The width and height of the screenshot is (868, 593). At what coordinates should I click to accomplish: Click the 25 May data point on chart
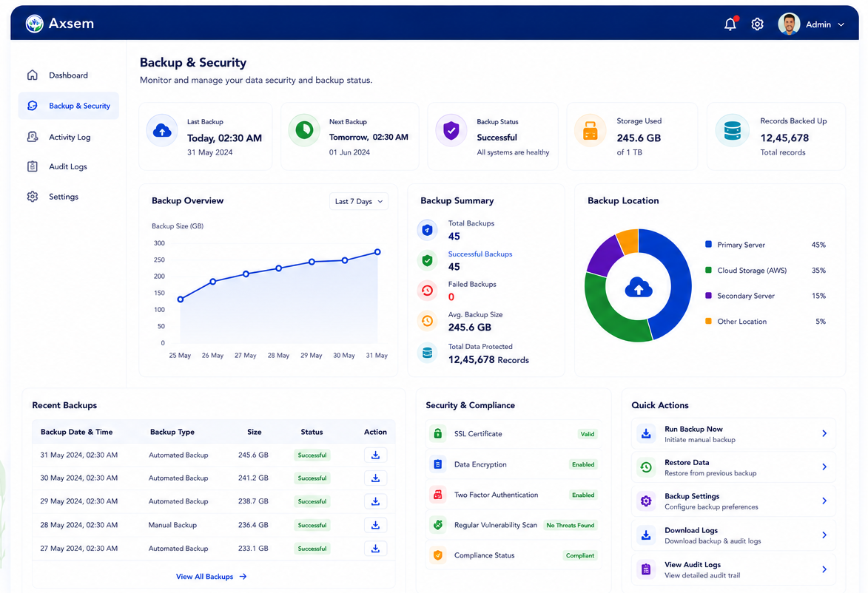pyautogui.click(x=181, y=299)
